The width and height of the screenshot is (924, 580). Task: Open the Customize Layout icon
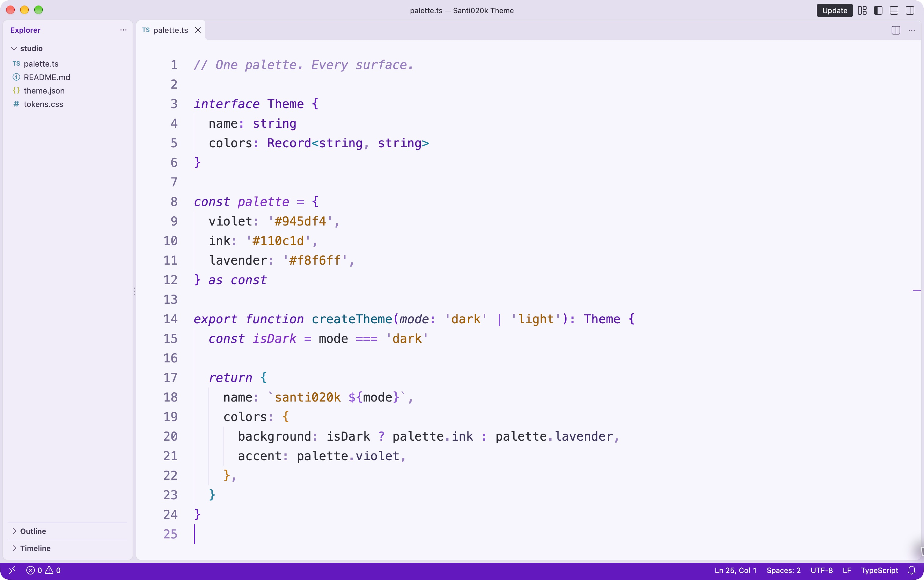click(x=862, y=10)
